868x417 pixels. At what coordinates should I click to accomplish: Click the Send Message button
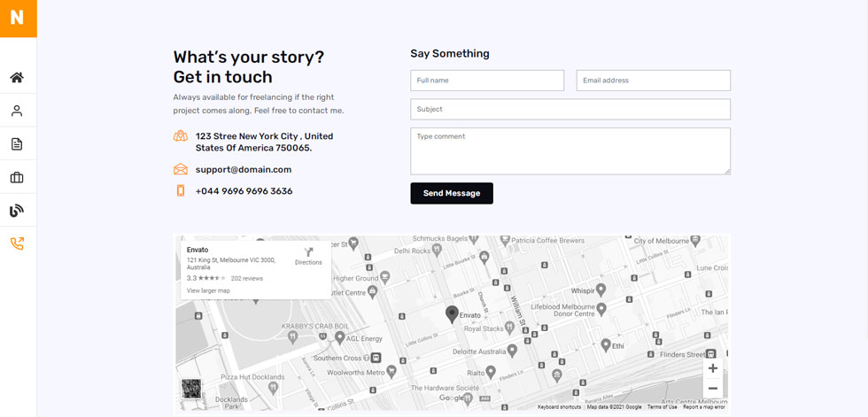(452, 193)
